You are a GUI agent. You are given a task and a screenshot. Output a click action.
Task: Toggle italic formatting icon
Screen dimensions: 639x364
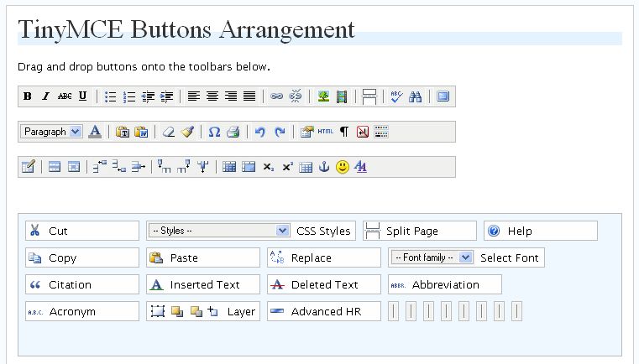46,96
